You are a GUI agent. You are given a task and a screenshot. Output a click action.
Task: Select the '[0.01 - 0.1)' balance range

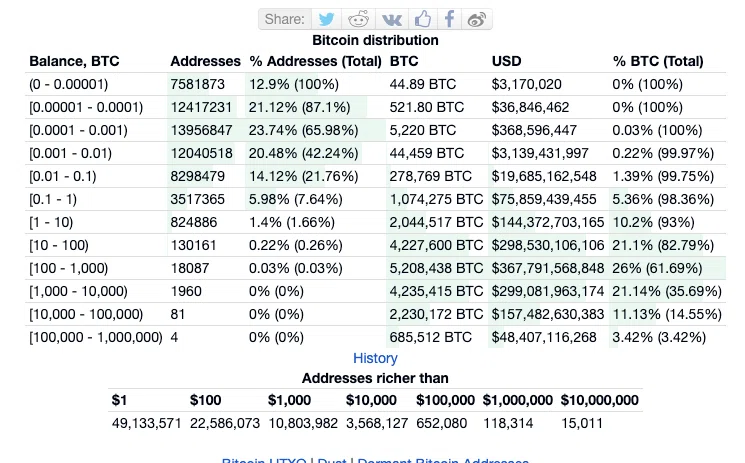[x=63, y=176]
